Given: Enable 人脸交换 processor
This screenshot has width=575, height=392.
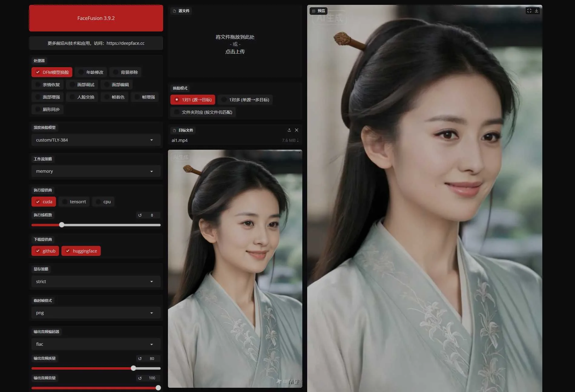Looking at the screenshot, I should click(x=82, y=97).
